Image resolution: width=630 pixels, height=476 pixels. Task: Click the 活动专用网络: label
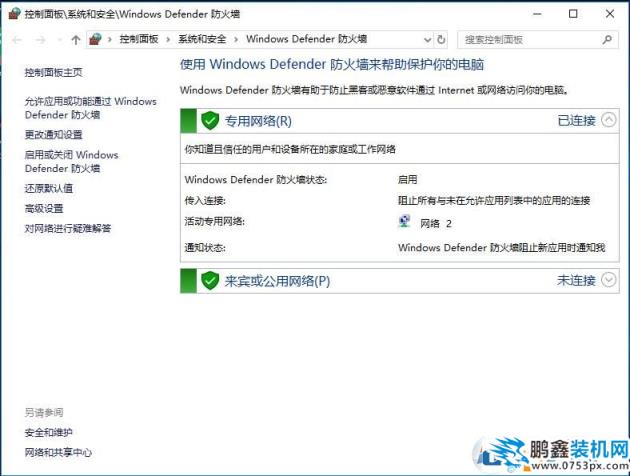click(215, 221)
